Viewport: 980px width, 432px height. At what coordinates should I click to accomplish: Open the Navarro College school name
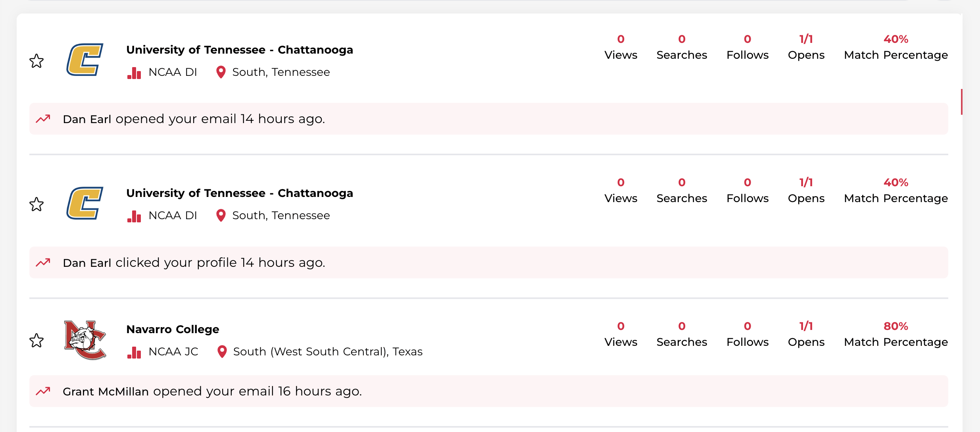173,329
